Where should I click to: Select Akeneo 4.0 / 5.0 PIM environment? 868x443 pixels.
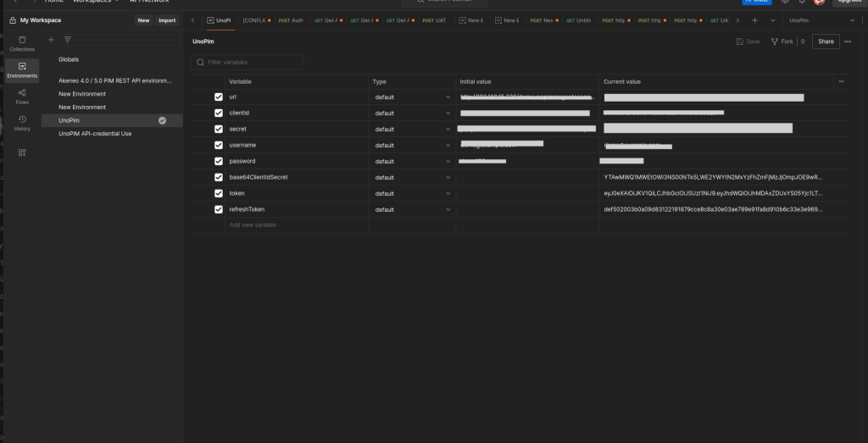114,80
